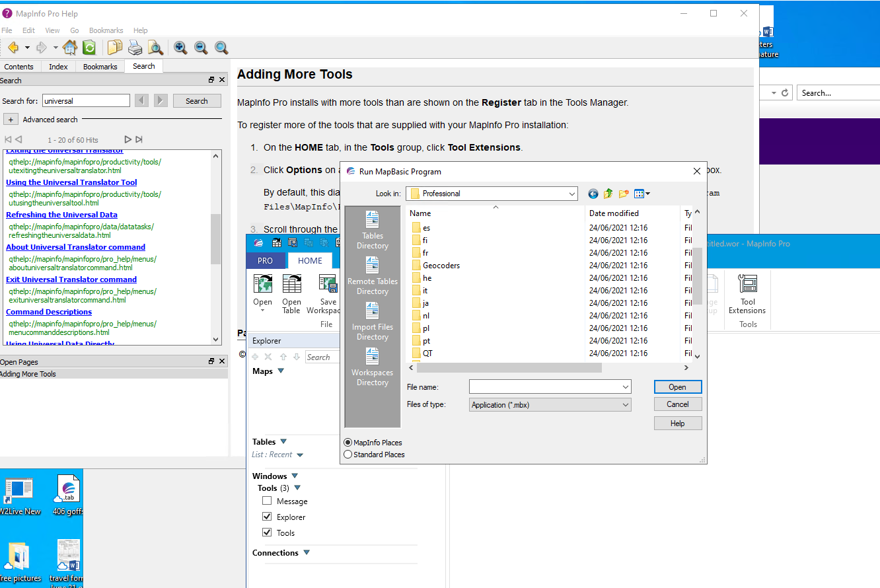Click the Up One Level folder icon
Screen dimensions: 880x588
[608, 194]
